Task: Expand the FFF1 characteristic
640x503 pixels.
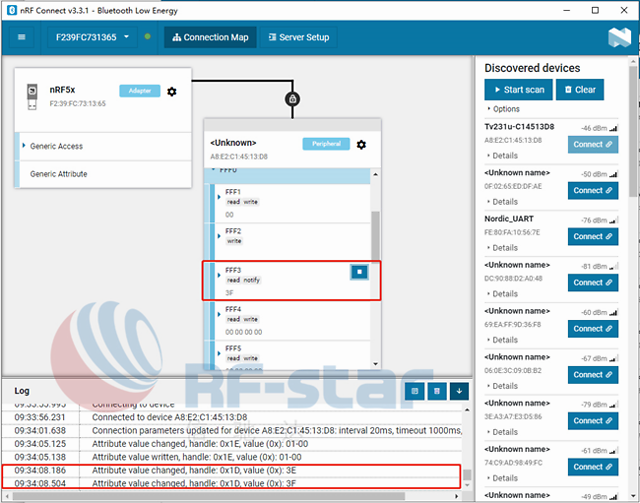Action: [x=219, y=197]
